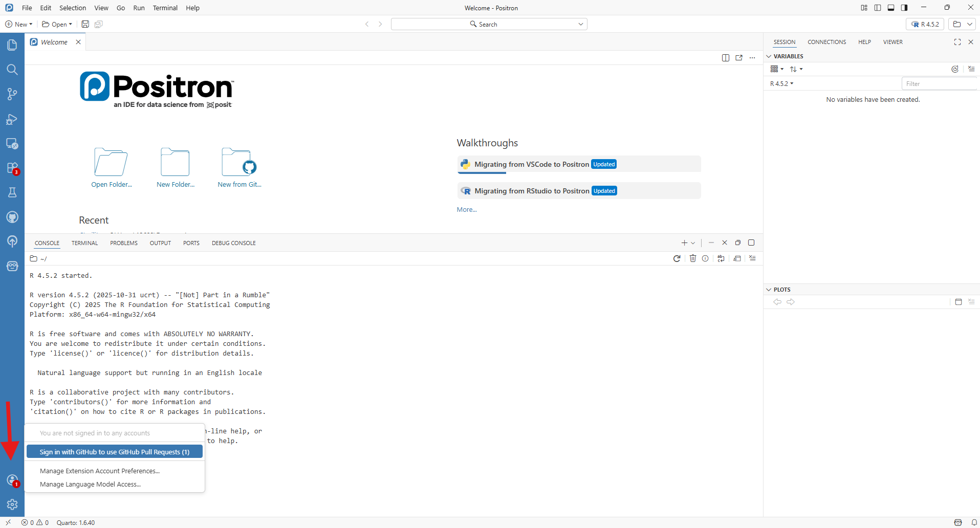Open the R 4.5.2 session dropdown in Variables

tap(781, 83)
